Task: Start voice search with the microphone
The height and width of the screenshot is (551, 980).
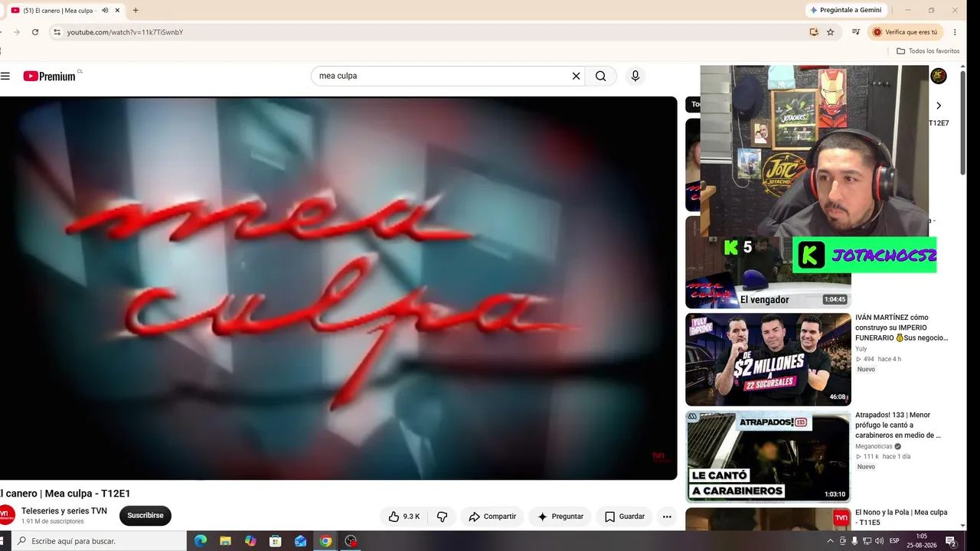Action: coord(635,76)
